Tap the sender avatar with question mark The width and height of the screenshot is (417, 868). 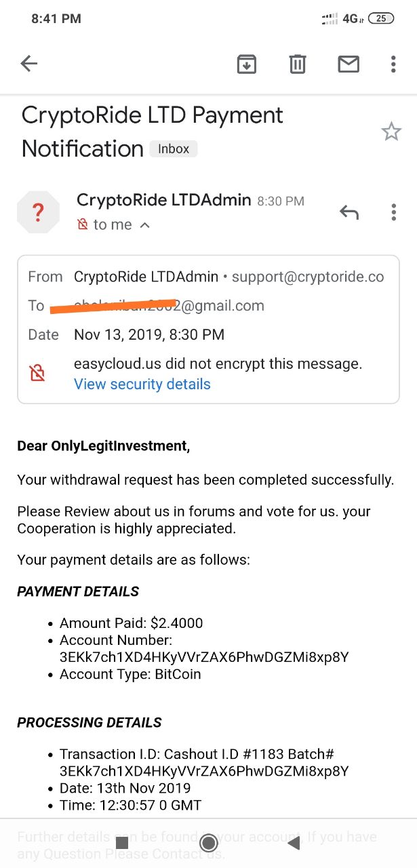pyautogui.click(x=38, y=212)
